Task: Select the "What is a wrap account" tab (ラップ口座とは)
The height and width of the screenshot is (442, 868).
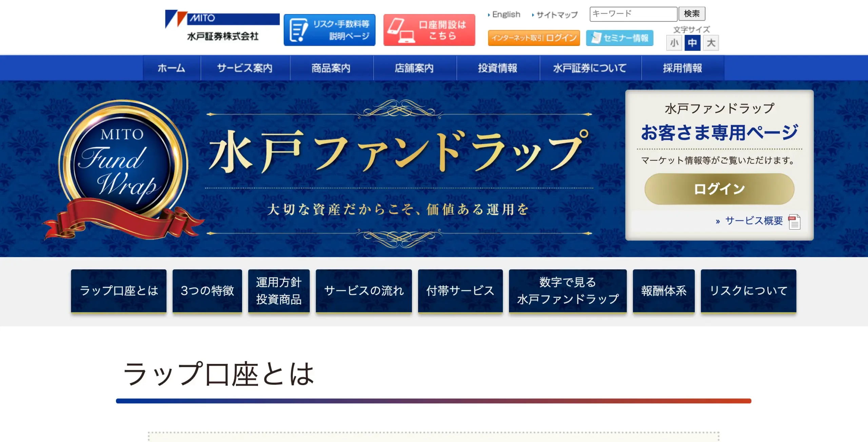Action: click(x=119, y=291)
